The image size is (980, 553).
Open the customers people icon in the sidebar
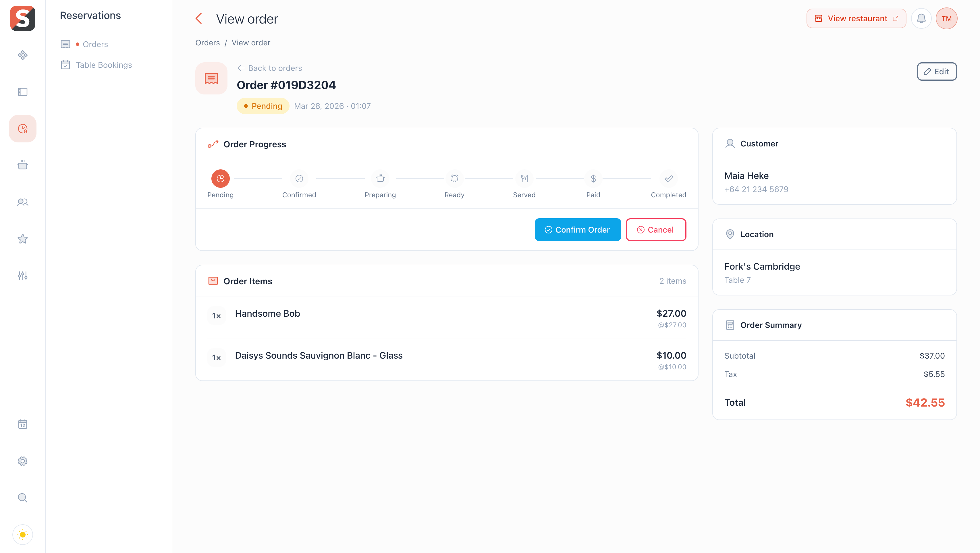[22, 202]
